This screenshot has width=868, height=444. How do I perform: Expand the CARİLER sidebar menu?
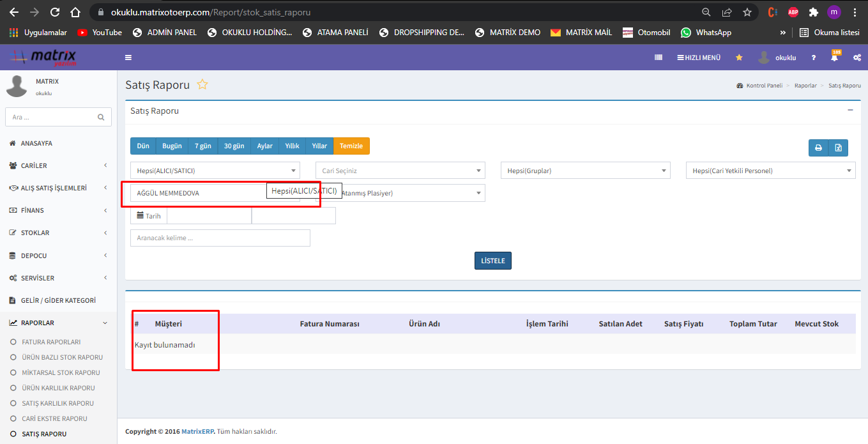59,165
